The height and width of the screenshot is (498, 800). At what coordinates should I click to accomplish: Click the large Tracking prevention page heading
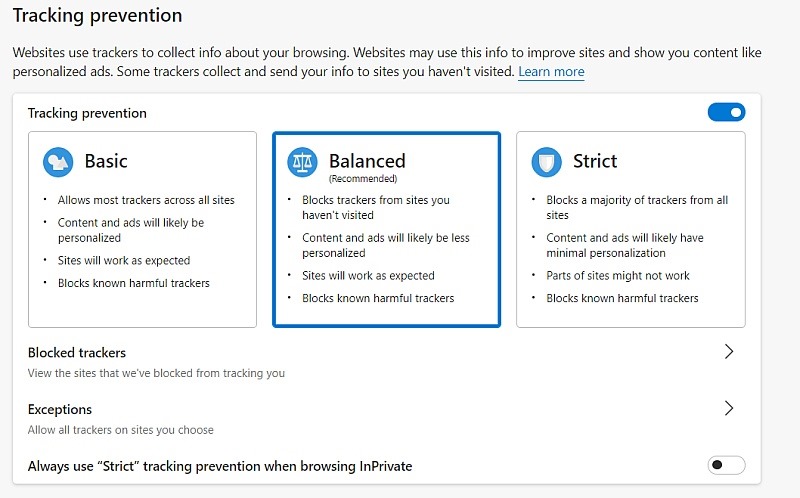click(x=97, y=16)
